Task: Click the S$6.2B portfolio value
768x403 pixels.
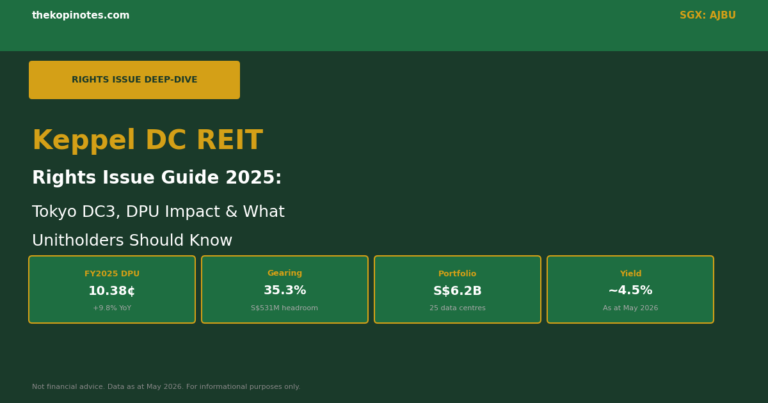Action: 457,291
